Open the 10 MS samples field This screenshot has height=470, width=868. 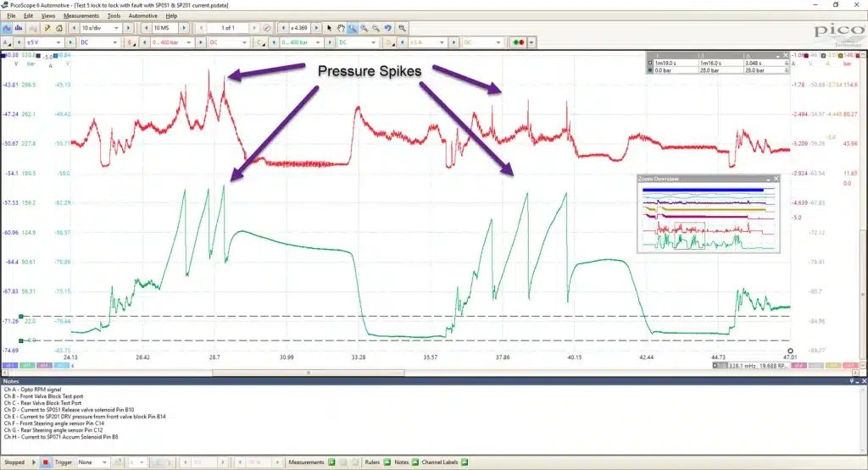click(165, 28)
